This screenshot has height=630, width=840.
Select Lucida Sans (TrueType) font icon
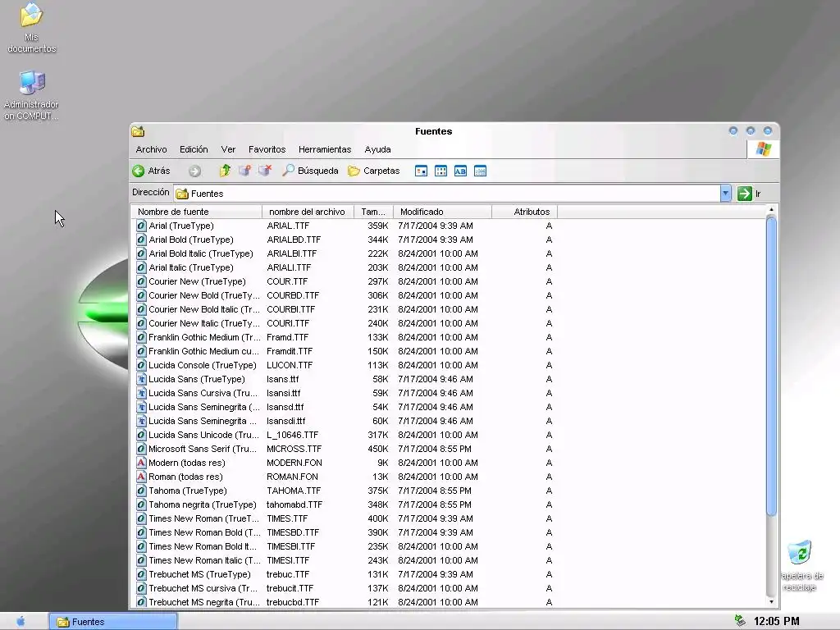(x=141, y=379)
